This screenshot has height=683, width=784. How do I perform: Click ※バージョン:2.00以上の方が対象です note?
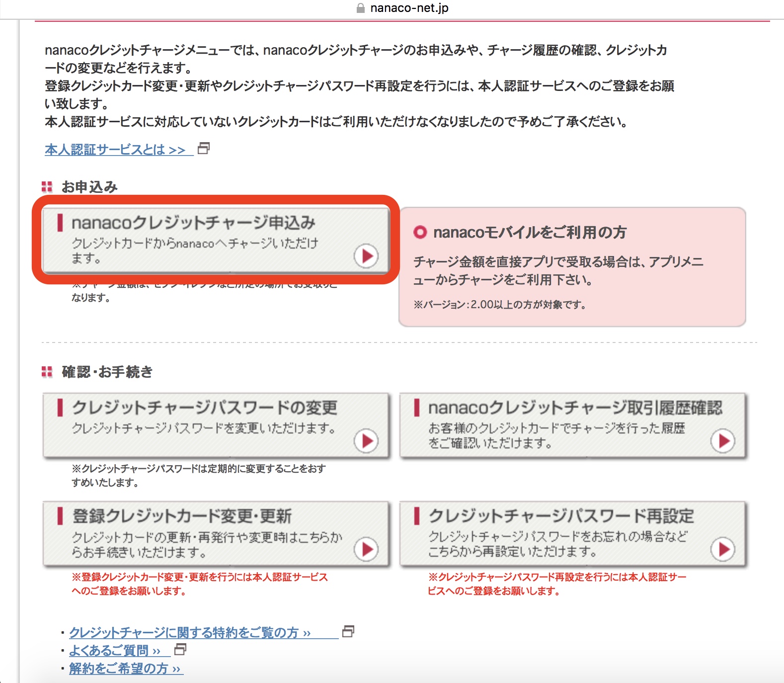click(x=500, y=305)
